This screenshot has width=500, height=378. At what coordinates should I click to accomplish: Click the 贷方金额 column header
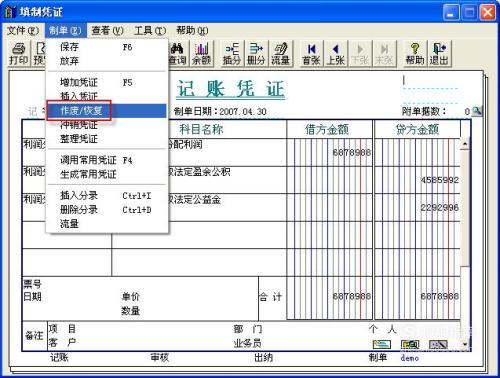tap(417, 129)
